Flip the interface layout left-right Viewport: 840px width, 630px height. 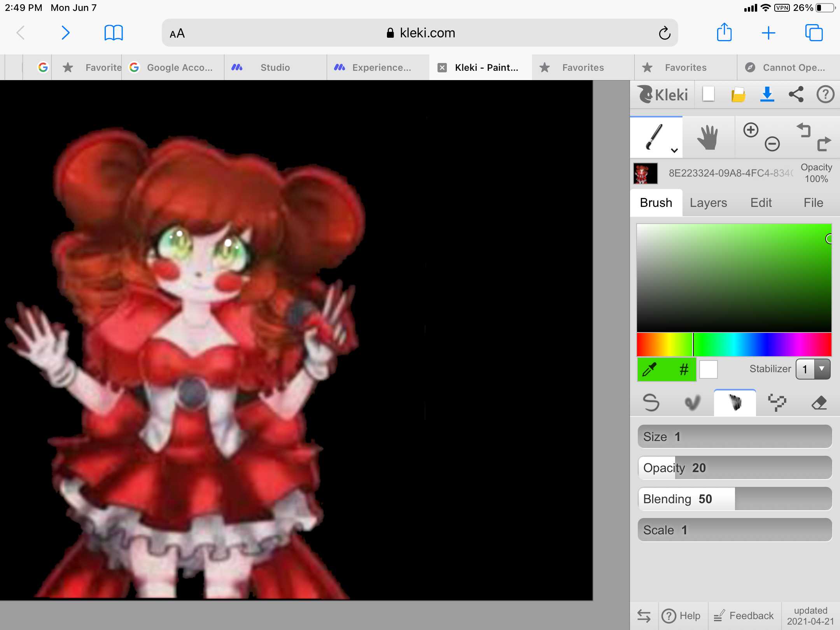click(644, 616)
